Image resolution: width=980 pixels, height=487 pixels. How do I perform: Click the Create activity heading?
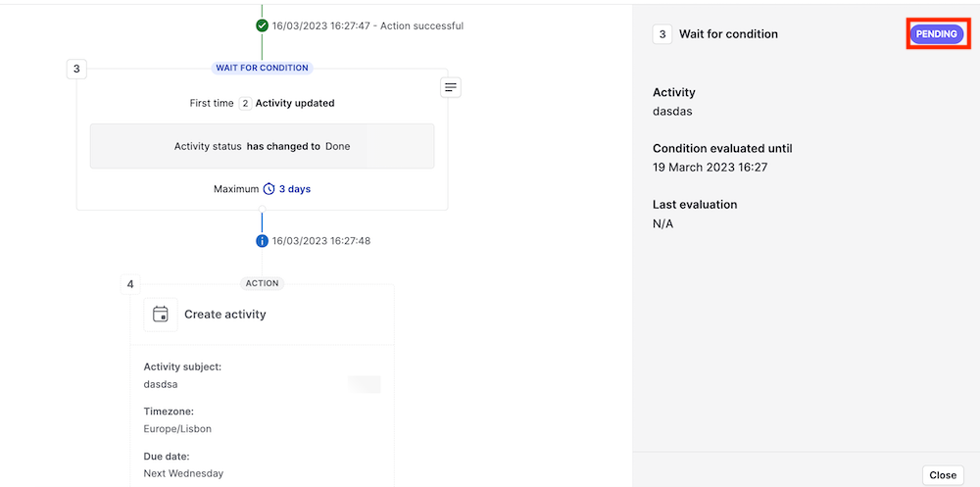(x=225, y=314)
